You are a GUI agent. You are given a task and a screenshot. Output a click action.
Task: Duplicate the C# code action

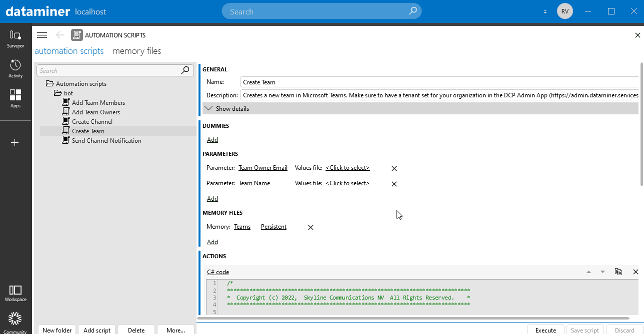(x=618, y=272)
